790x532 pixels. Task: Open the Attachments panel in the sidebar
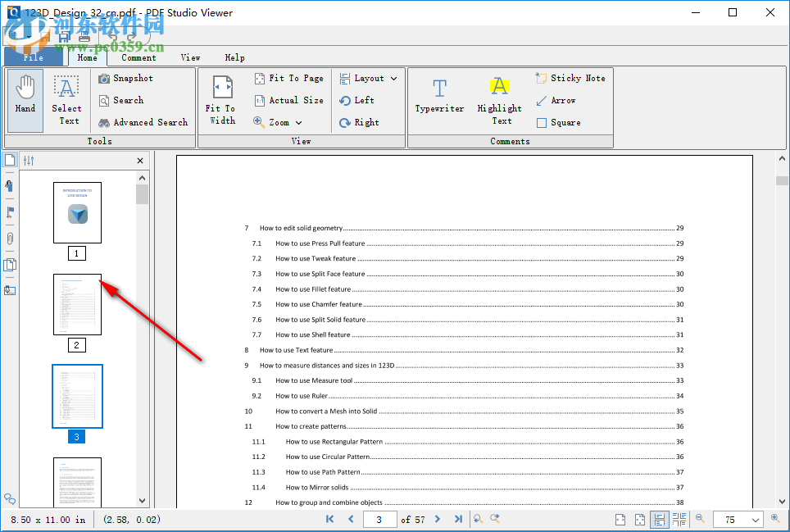(x=9, y=239)
